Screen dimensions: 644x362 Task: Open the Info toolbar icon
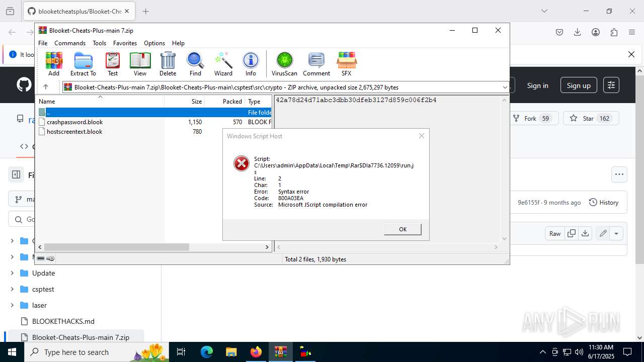pos(251,64)
